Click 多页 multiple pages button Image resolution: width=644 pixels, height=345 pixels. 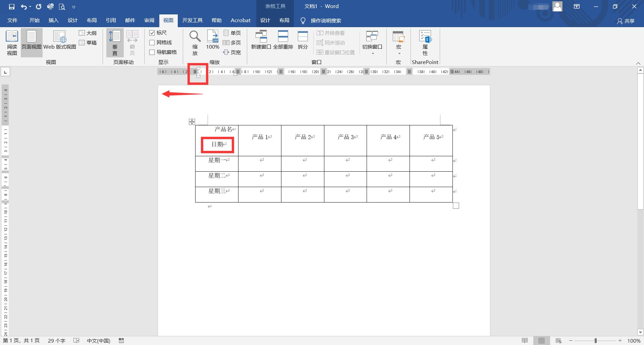pyautogui.click(x=233, y=43)
